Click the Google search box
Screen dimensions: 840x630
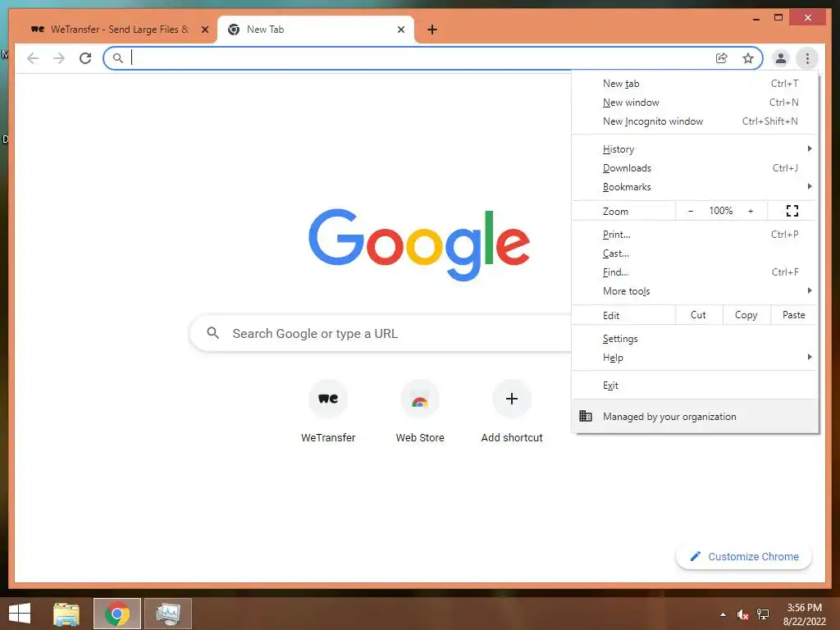click(x=381, y=333)
